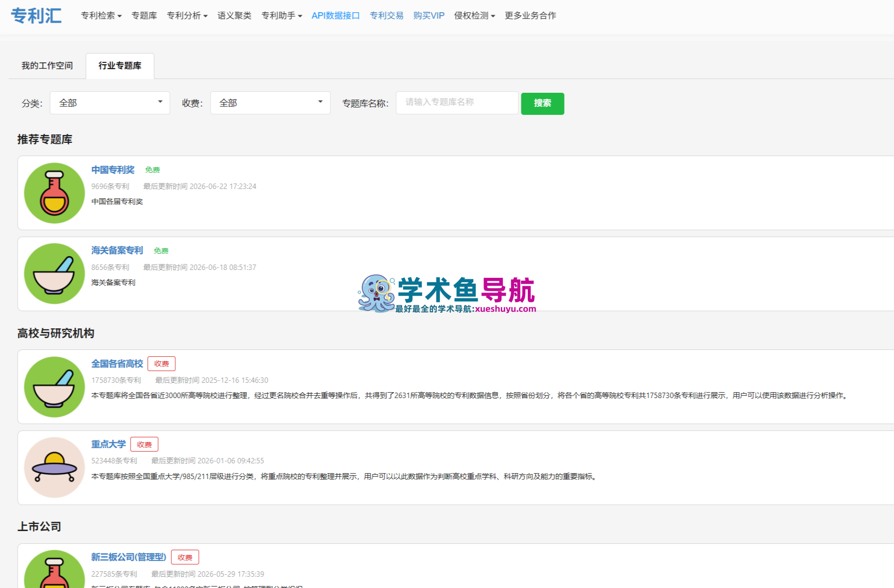This screenshot has height=588, width=894.
Task: Open the 分类 dropdown showing 全部
Action: [110, 103]
